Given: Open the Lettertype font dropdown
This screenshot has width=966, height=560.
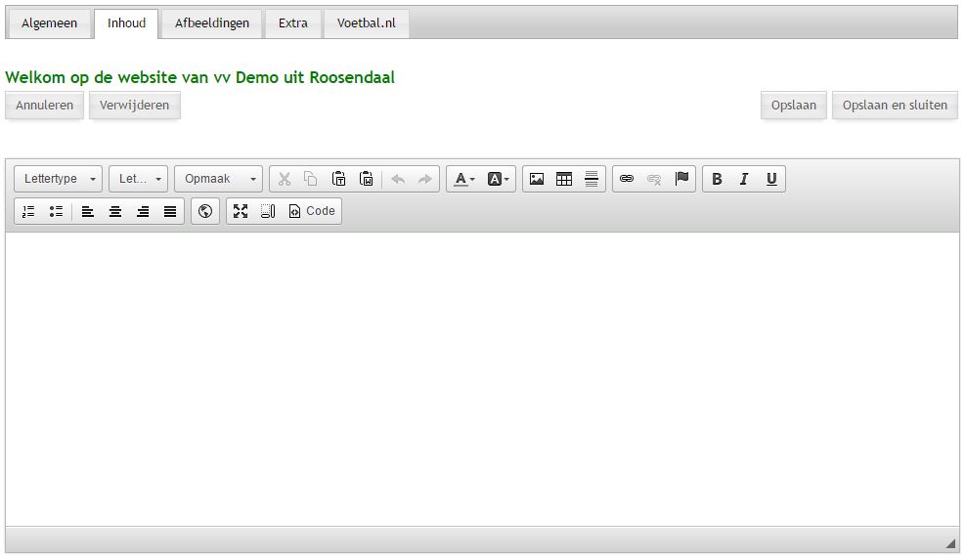Looking at the screenshot, I should click(59, 179).
